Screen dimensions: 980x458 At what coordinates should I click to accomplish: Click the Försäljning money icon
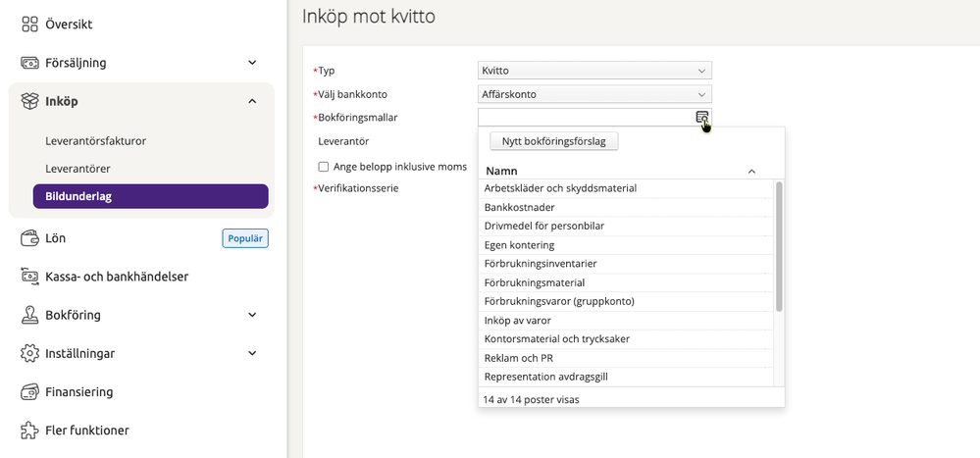29,63
